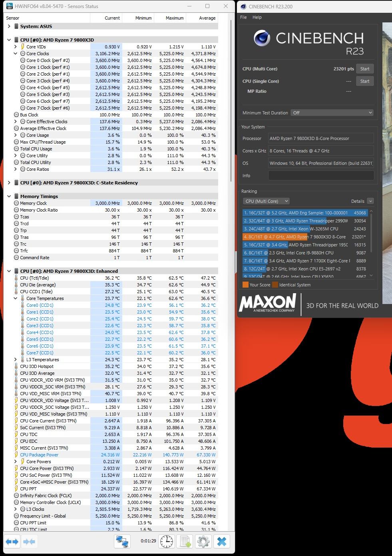The image size is (392, 556).
Task: Click the brown Identical System legend swatch
Action: [x=275, y=285]
